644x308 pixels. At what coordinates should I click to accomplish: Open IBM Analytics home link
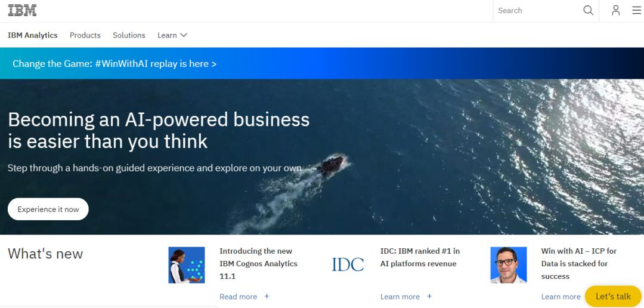(x=33, y=35)
